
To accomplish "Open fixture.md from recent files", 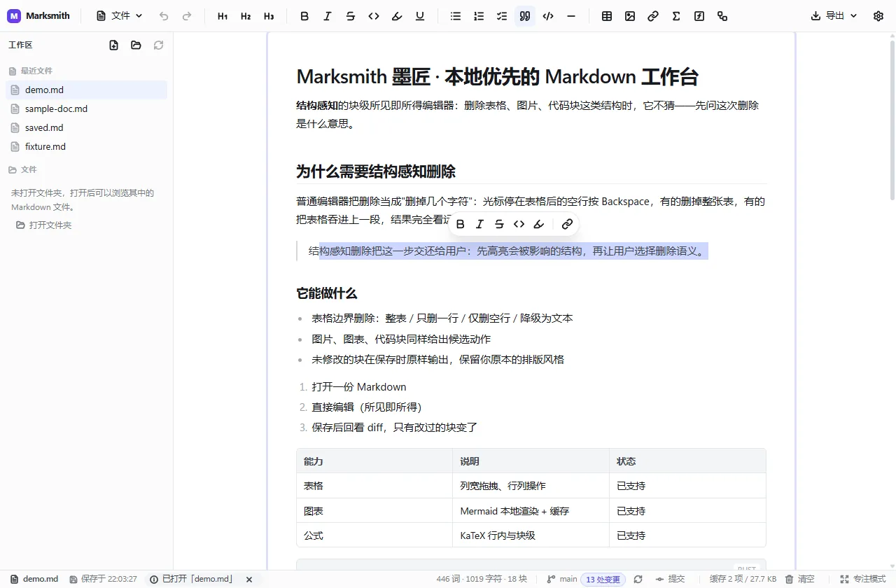I will pos(86,146).
